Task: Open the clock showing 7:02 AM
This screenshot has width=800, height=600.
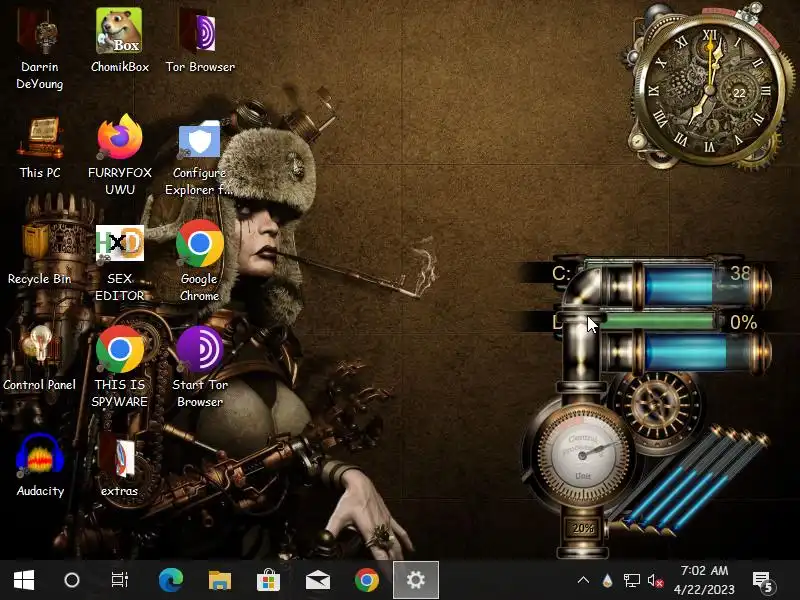Action: (x=704, y=580)
